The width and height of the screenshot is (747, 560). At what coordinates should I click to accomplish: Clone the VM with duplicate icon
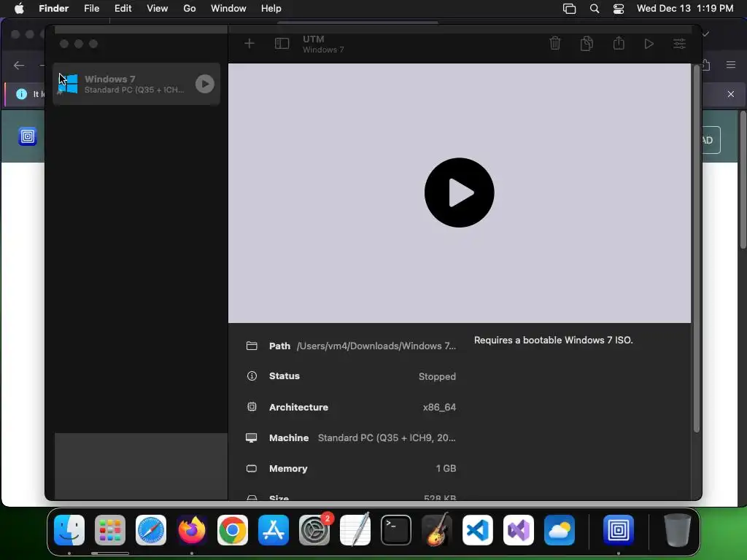(x=587, y=43)
